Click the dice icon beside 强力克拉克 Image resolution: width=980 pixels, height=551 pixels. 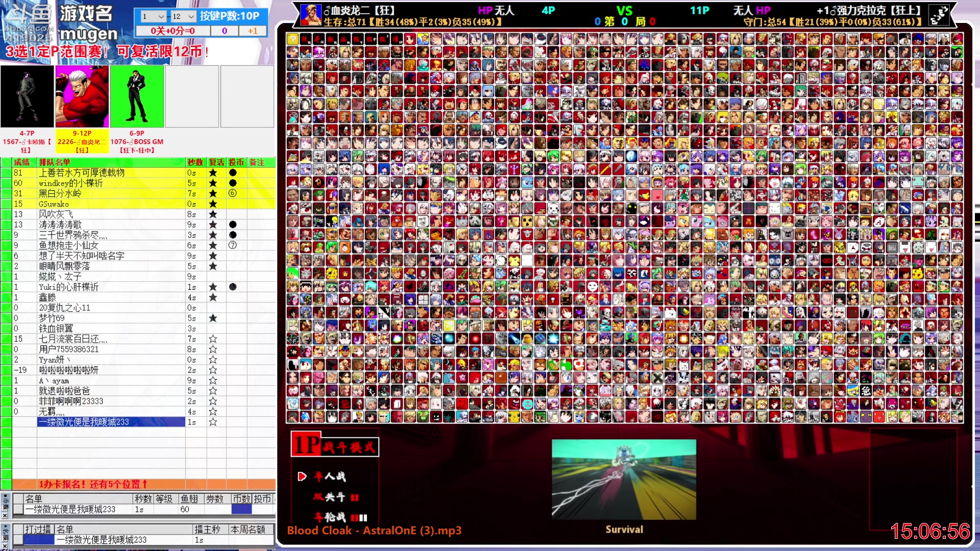coord(939,15)
